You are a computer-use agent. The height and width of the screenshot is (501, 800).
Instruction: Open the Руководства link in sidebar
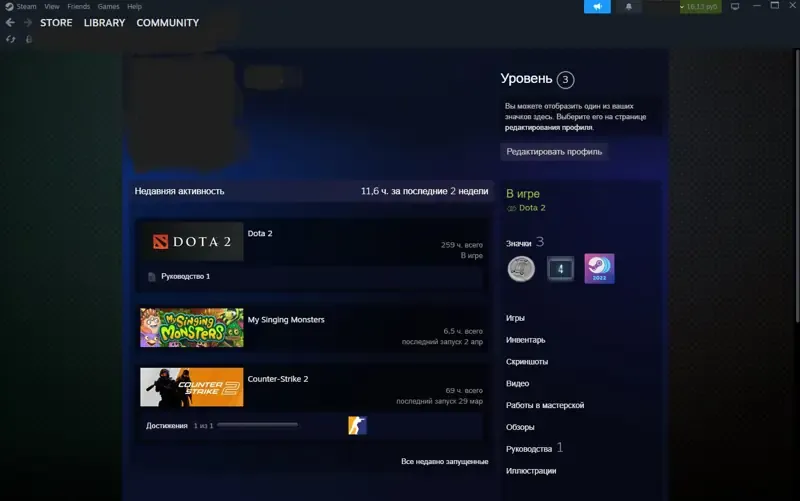[x=529, y=449]
